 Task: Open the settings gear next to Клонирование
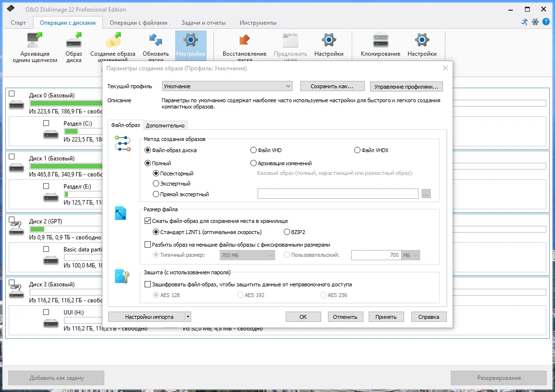click(422, 41)
